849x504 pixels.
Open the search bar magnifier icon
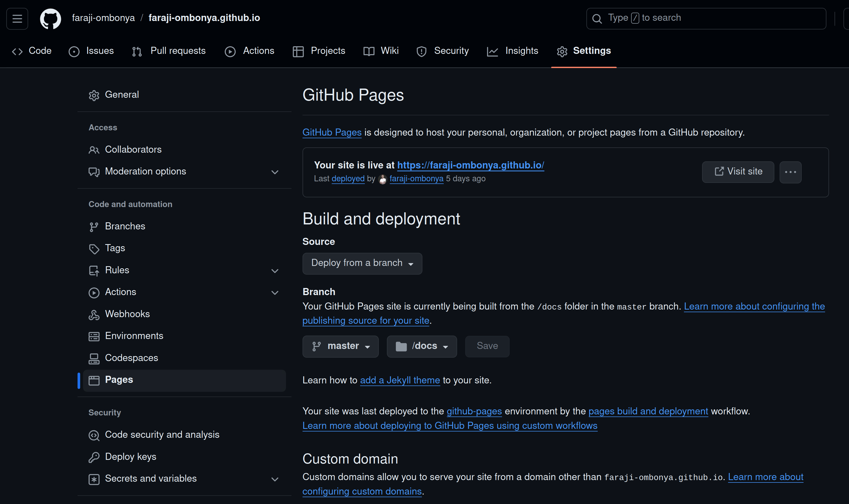(597, 18)
